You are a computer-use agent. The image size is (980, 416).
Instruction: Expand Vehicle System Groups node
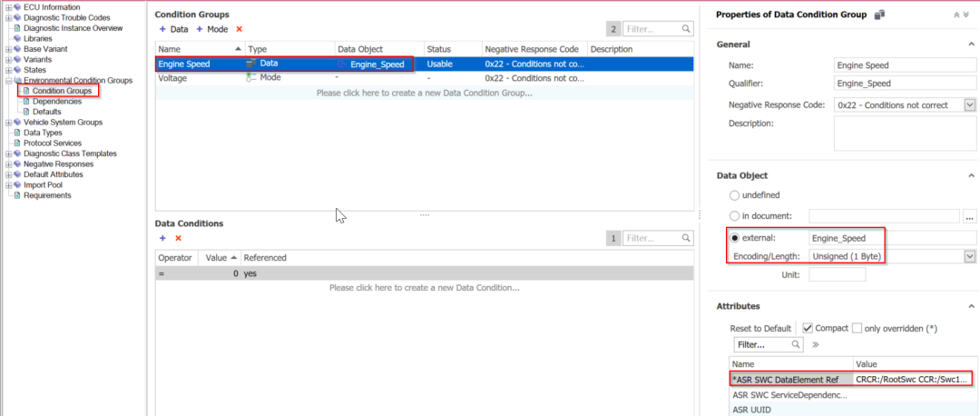(8, 123)
